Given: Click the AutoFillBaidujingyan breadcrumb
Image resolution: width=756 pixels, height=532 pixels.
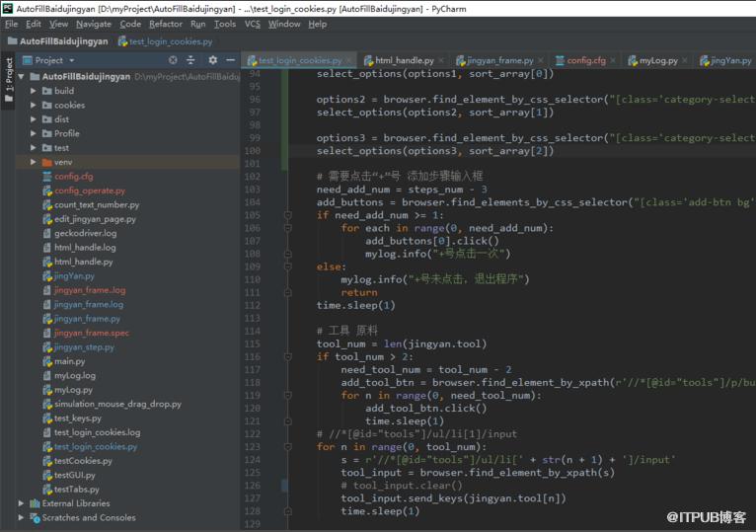Looking at the screenshot, I should click(58, 41).
